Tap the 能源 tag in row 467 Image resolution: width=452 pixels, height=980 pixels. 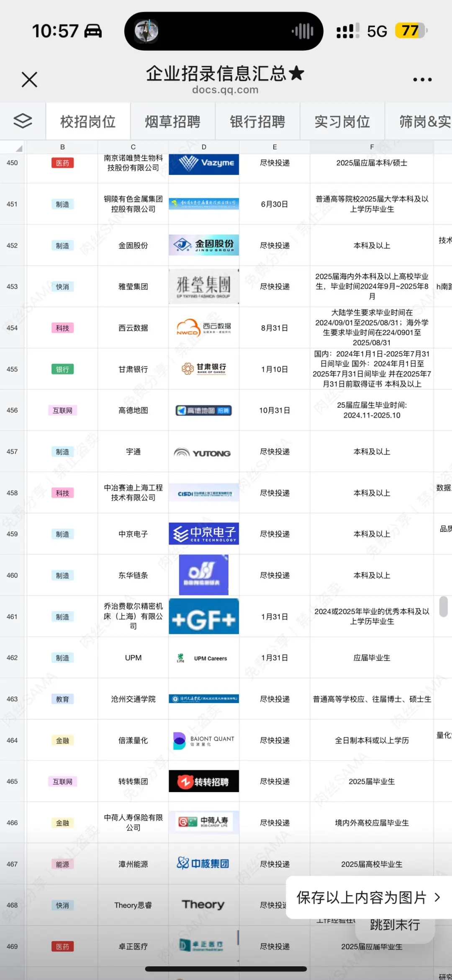click(x=62, y=864)
